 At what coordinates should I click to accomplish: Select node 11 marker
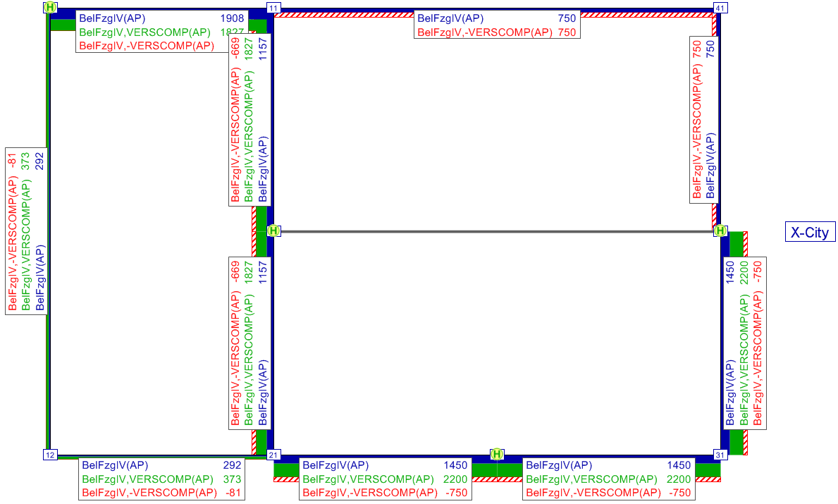[x=273, y=7]
